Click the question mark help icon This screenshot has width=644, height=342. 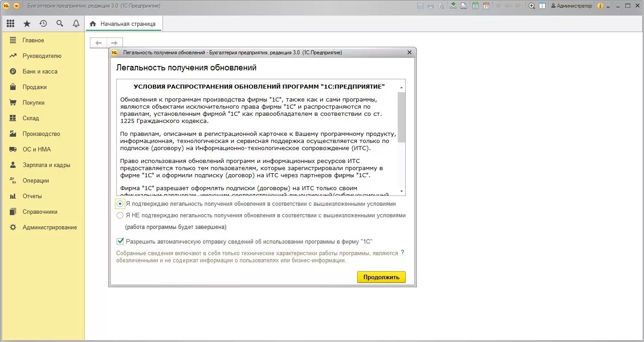(403, 252)
